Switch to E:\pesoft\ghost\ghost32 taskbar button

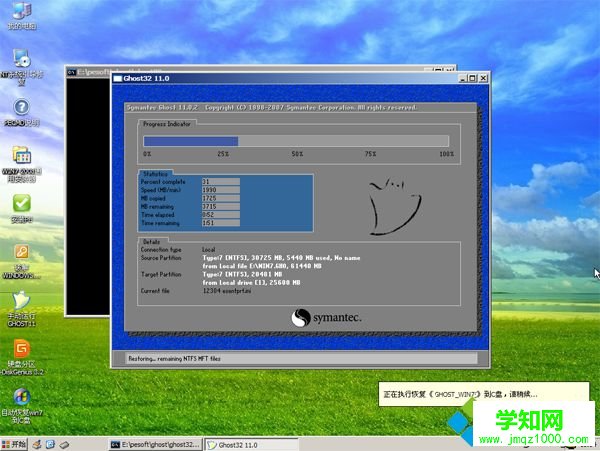point(155,444)
